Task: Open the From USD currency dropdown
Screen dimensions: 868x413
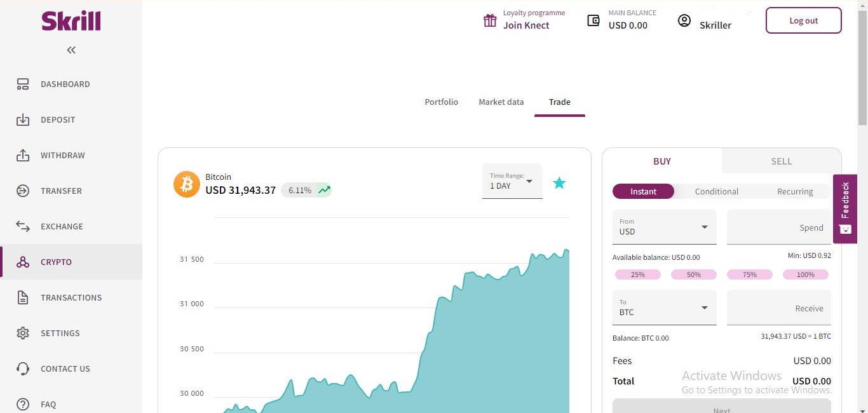Action: [x=665, y=227]
